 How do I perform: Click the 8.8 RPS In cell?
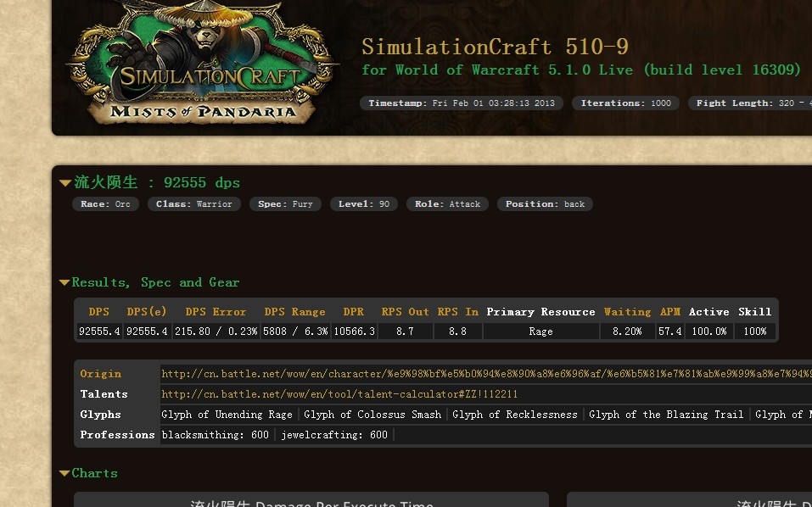pyautogui.click(x=458, y=331)
